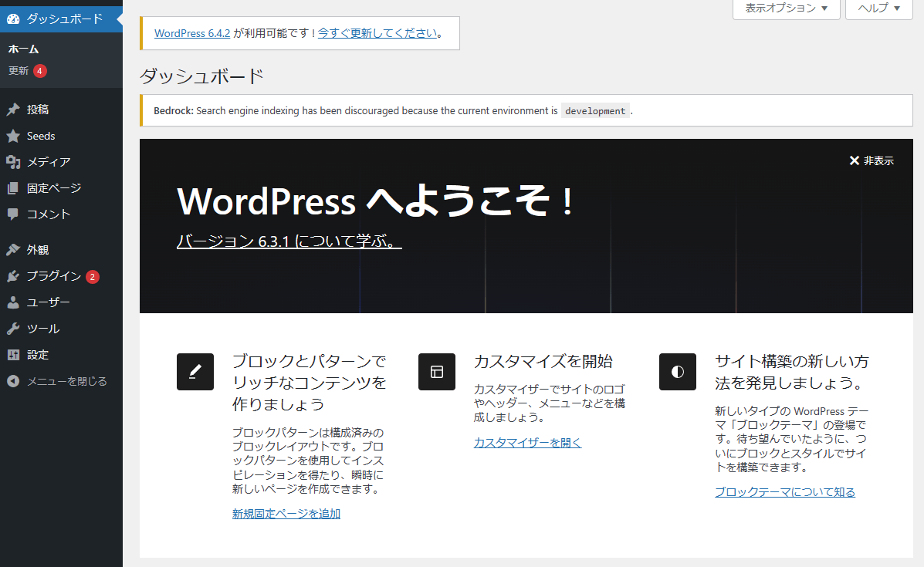Open the ユーザー menu
924x567 pixels.
tap(61, 302)
